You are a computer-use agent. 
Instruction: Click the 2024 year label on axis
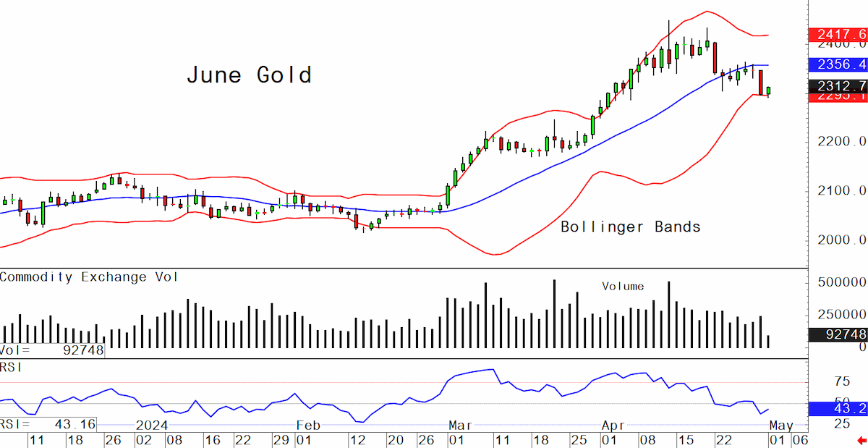(151, 425)
